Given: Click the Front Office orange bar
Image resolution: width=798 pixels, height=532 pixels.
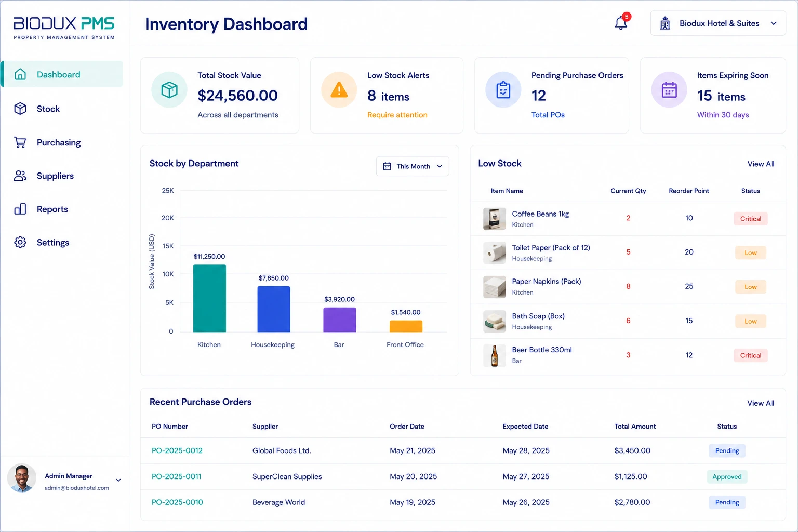Looking at the screenshot, I should coord(406,326).
